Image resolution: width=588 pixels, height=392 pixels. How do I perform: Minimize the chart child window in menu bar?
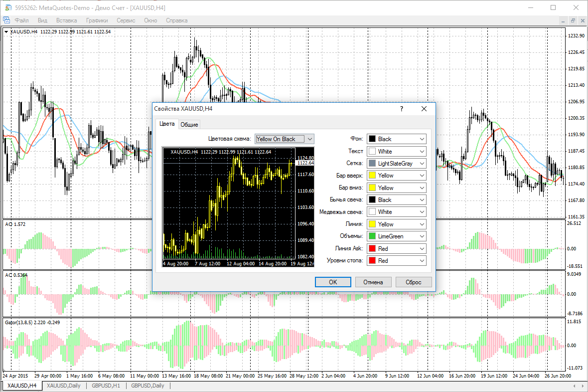point(563,20)
